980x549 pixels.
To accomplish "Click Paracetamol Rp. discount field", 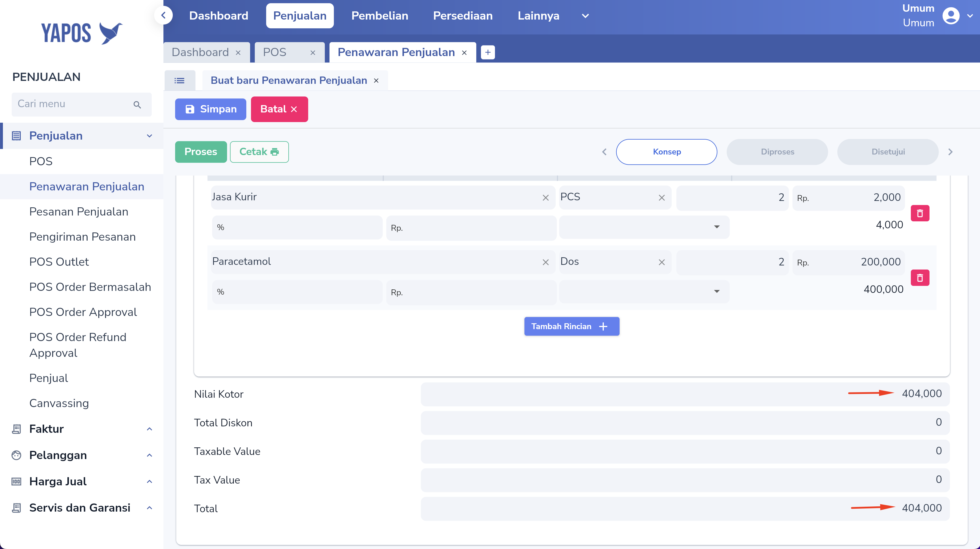I will (x=471, y=292).
